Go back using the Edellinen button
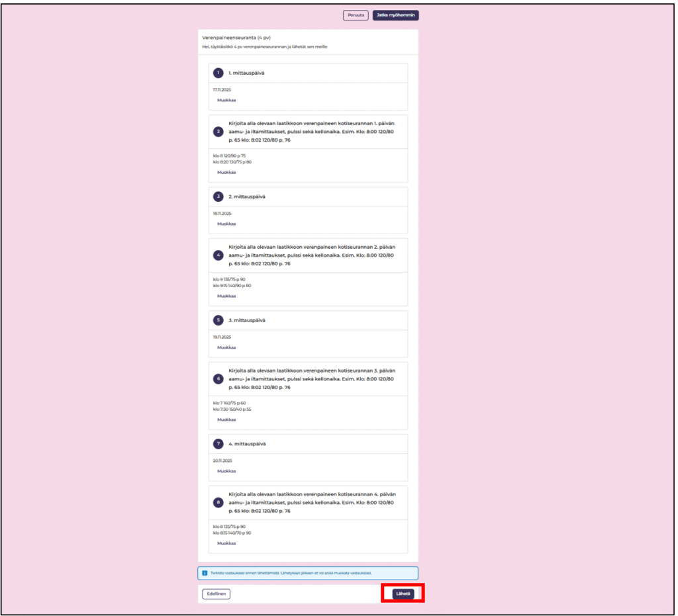Screen dimensions: 678x616 [x=216, y=594]
